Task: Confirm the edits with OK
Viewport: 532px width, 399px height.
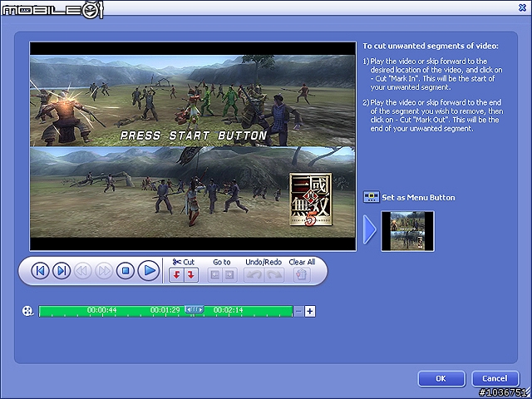Action: pyautogui.click(x=441, y=378)
